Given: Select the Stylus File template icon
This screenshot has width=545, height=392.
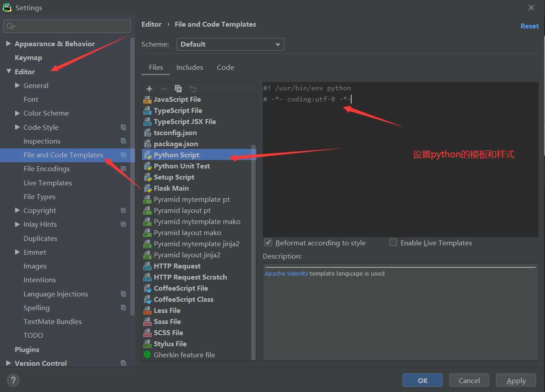Looking at the screenshot, I should click(147, 344).
